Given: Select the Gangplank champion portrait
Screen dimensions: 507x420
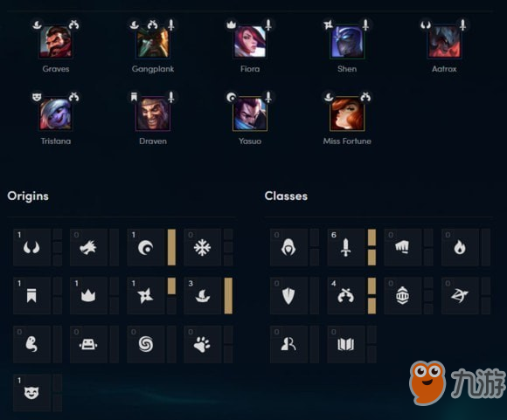Looking at the screenshot, I should 153,42.
